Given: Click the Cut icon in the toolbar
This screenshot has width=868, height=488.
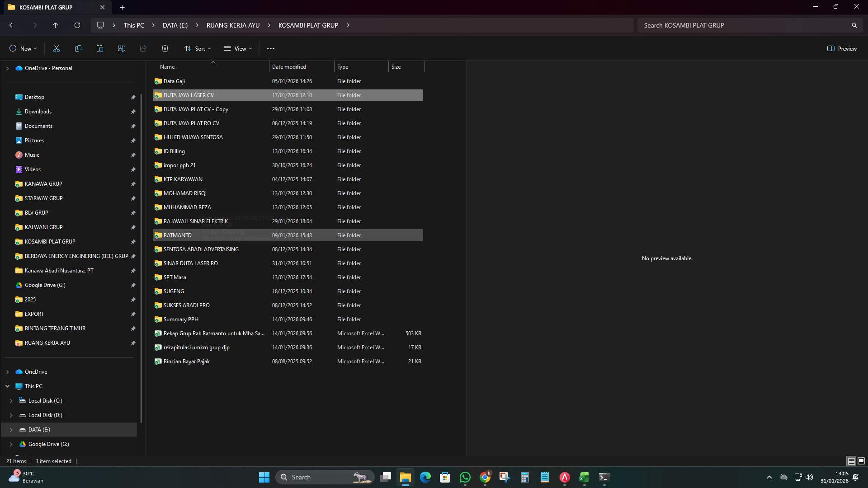Looking at the screenshot, I should 56,48.
